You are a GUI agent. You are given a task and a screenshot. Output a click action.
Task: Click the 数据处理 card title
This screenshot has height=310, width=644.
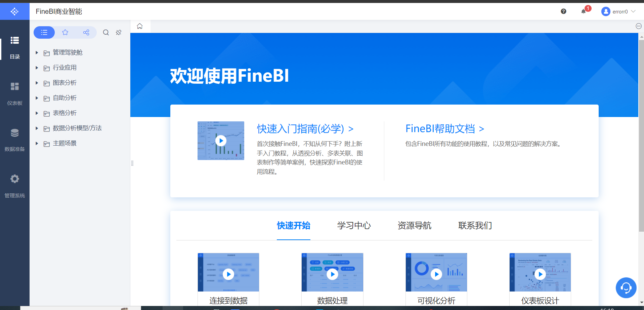click(332, 301)
